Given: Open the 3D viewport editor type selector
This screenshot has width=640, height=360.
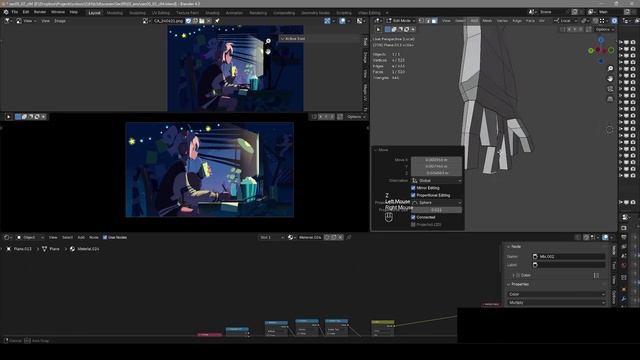Looking at the screenshot, I should point(378,20).
